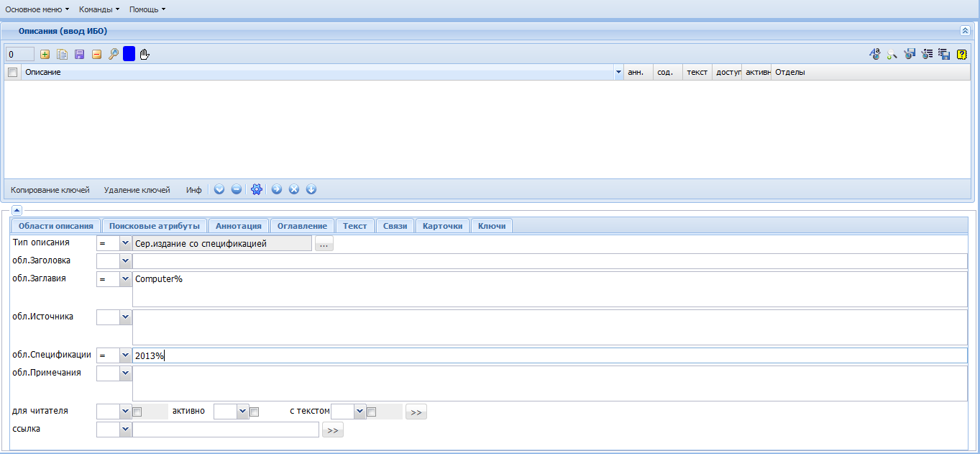Click the '...' button next to Тип описания
980x454 pixels.
coord(324,244)
